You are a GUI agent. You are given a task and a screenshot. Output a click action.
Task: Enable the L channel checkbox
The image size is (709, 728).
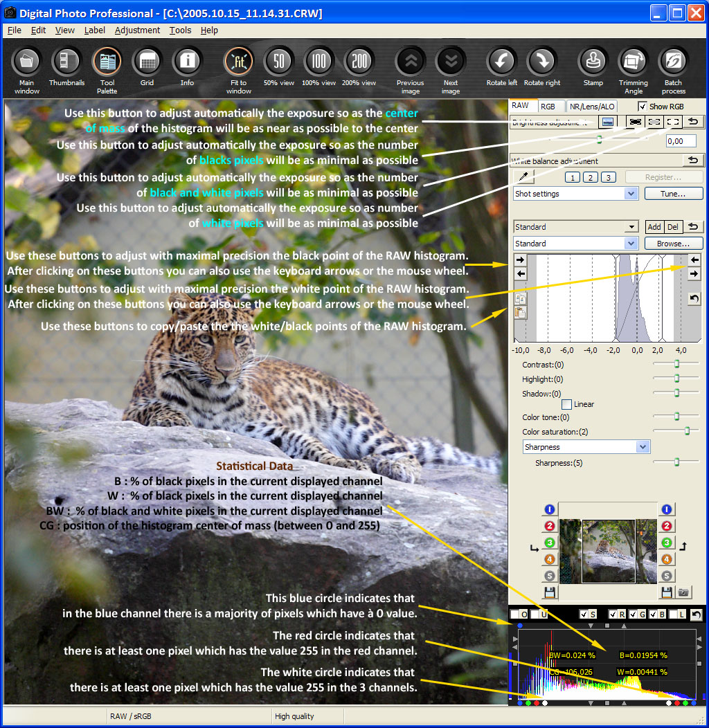click(x=673, y=615)
